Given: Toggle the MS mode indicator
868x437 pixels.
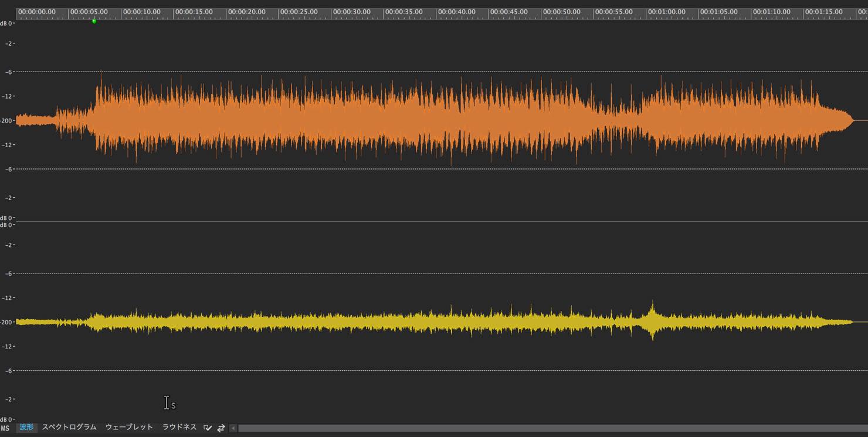Looking at the screenshot, I should (x=5, y=428).
